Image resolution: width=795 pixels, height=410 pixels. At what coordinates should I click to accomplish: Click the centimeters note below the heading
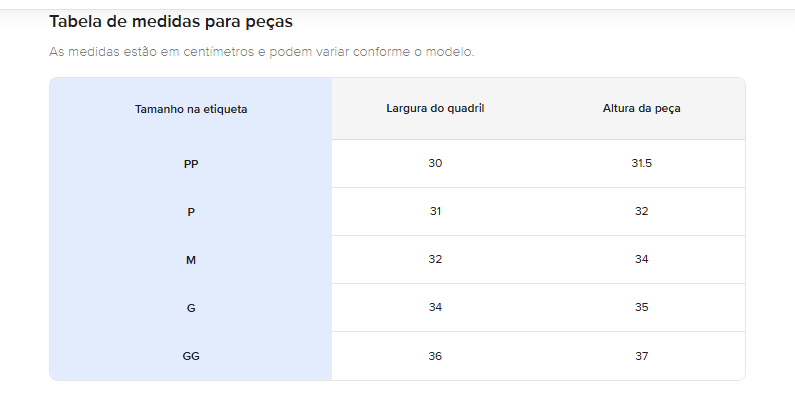[261, 52]
